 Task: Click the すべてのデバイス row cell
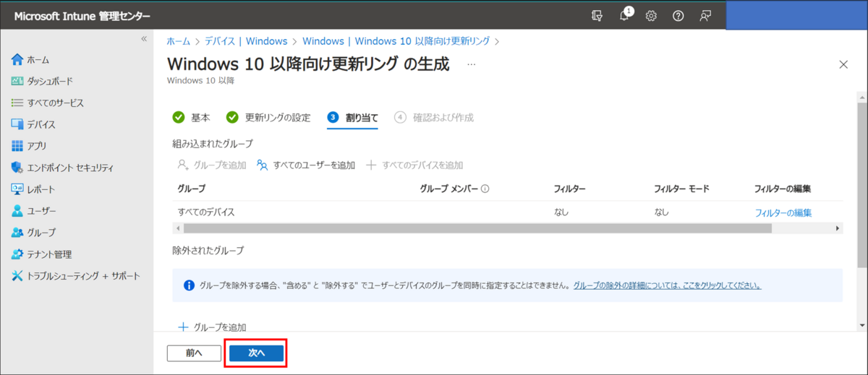206,212
